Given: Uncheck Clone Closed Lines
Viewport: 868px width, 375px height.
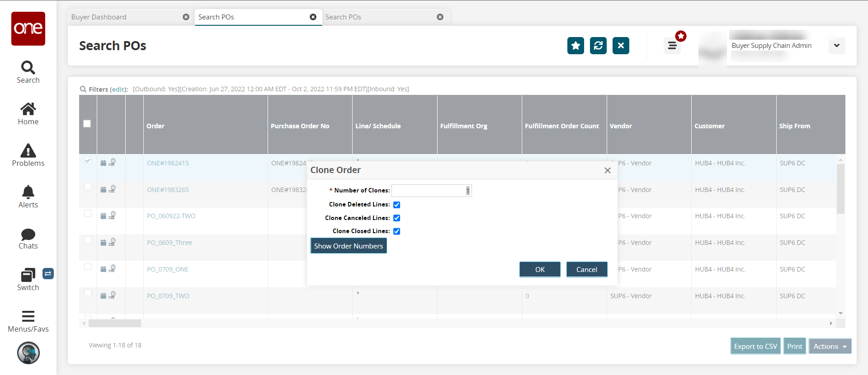Looking at the screenshot, I should (396, 231).
